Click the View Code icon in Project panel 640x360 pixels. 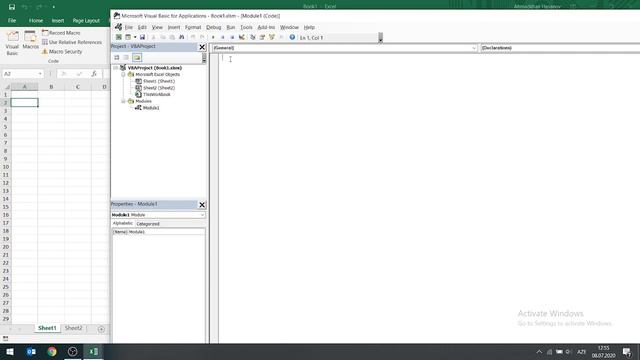[x=117, y=58]
